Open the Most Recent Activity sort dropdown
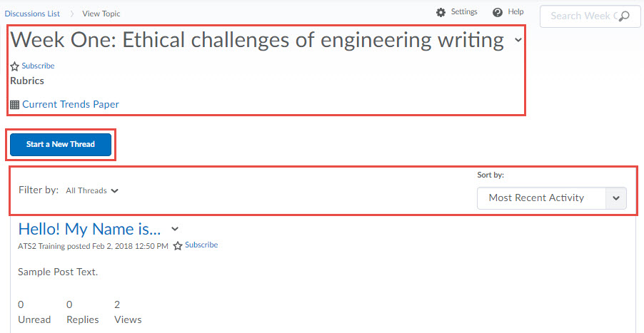644x333 pixels. pos(551,198)
